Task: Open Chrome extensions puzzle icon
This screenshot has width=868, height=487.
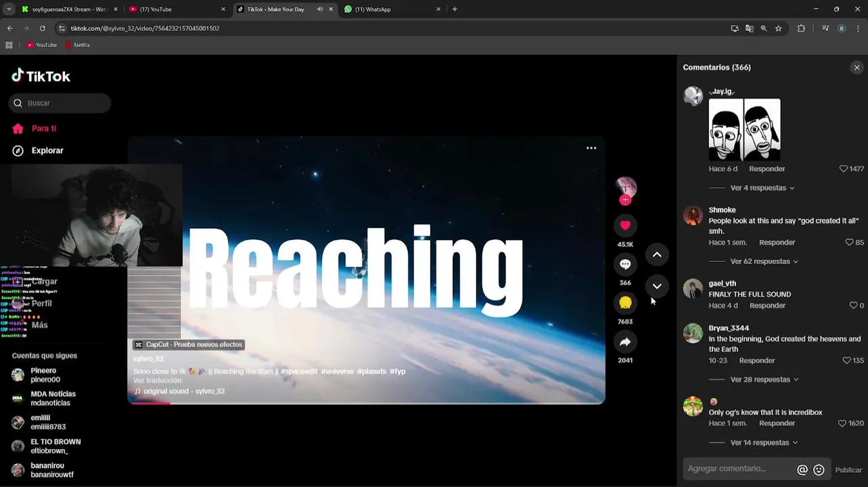Action: click(x=802, y=28)
